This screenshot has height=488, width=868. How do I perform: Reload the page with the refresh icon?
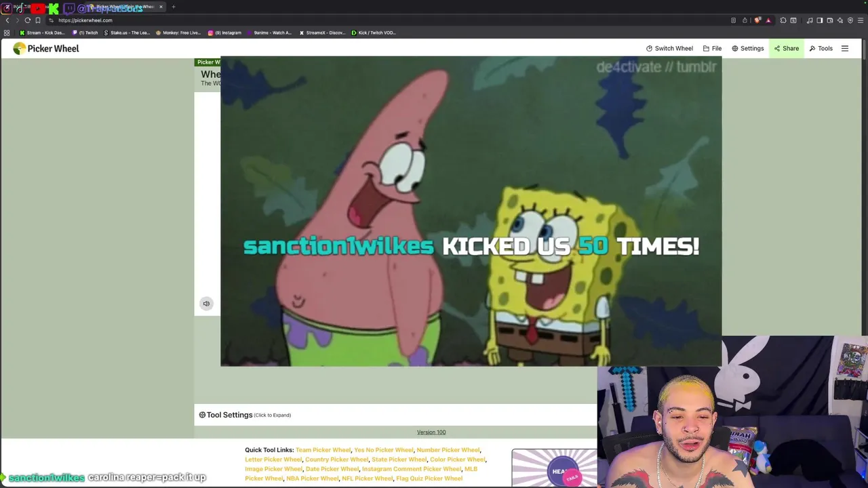(x=28, y=20)
